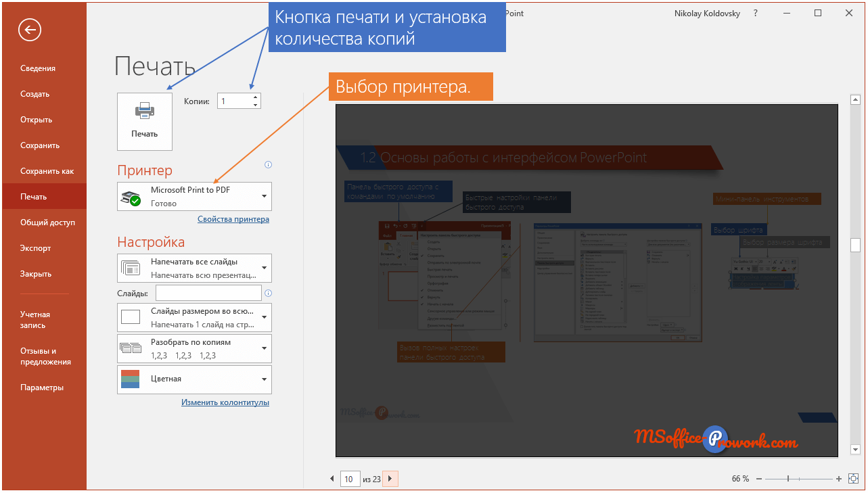Open Отзывы и предложения in the sidebar
The image size is (868, 493).
click(x=43, y=356)
